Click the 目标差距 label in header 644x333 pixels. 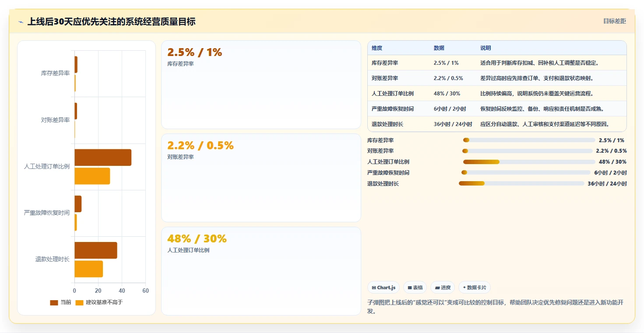[615, 21]
